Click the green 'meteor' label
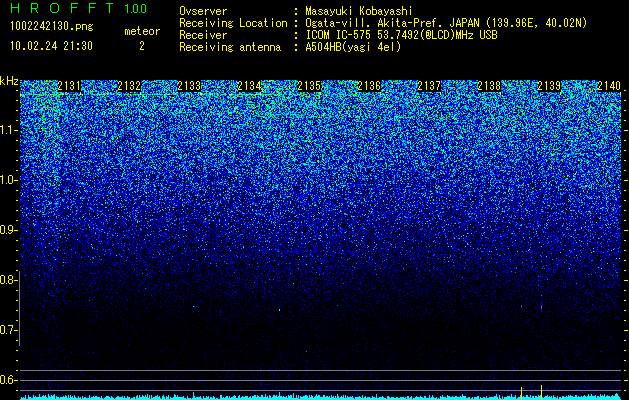This screenshot has width=629, height=400. tap(142, 31)
